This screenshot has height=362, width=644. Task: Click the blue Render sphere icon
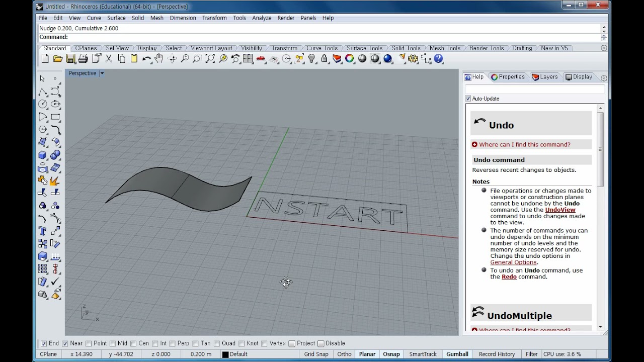[387, 59]
